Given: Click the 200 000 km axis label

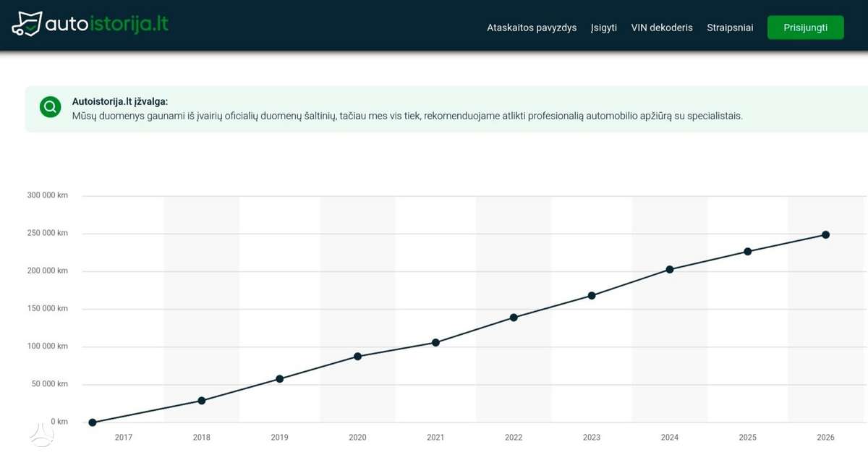Looking at the screenshot, I should (x=48, y=271).
